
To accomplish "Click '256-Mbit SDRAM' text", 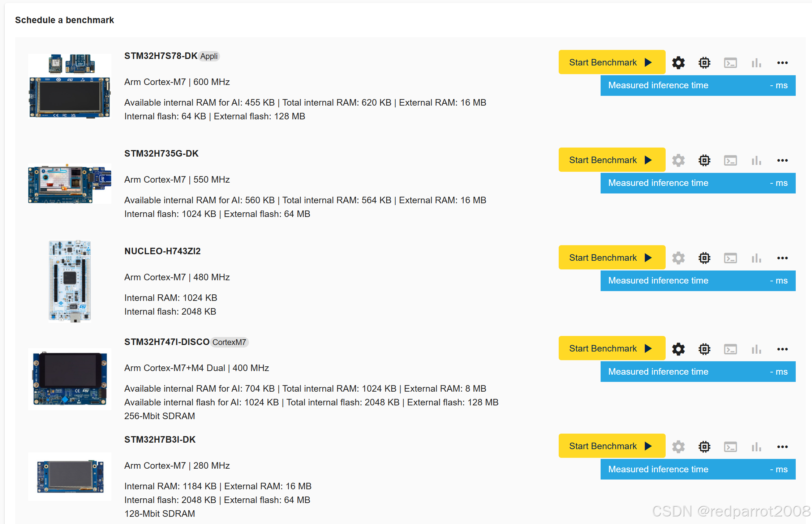I will pyautogui.click(x=160, y=416).
